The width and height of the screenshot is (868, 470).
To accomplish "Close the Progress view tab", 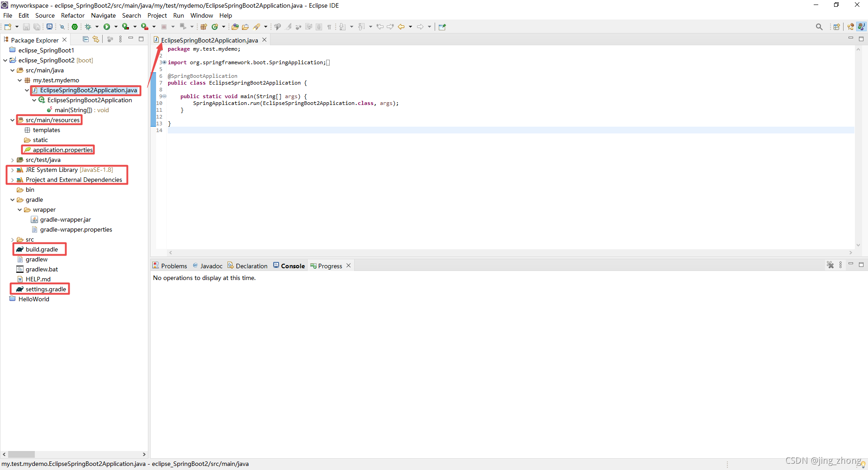I will coord(348,266).
